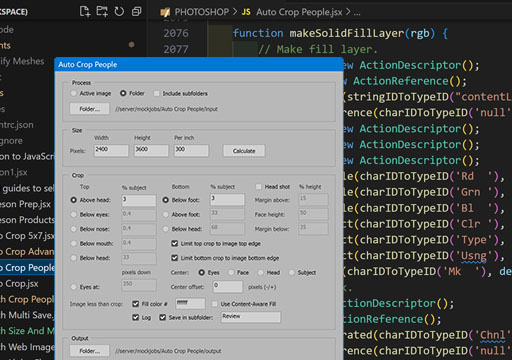This screenshot has width=512, height=360.
Task: Select the Below head radio in Top column
Action: 74,258
